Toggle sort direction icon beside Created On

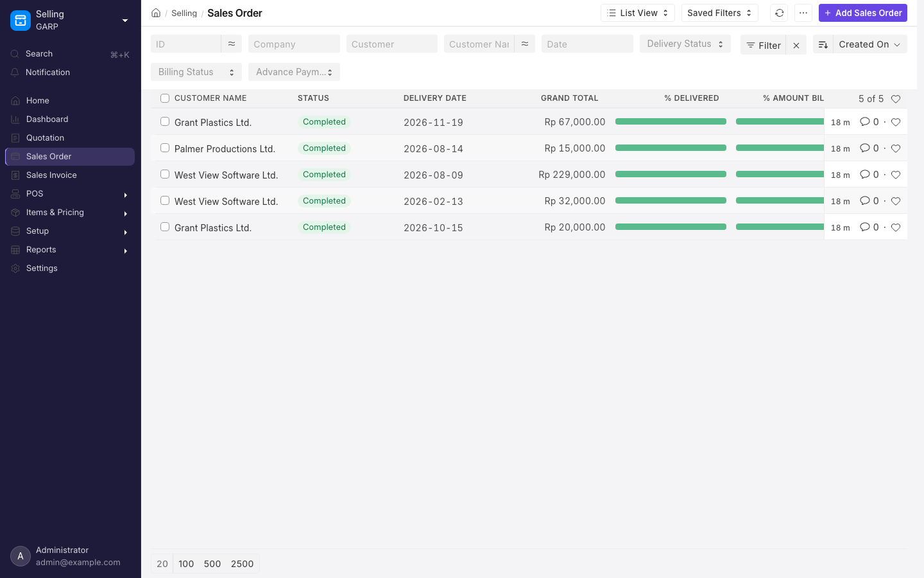(x=823, y=44)
